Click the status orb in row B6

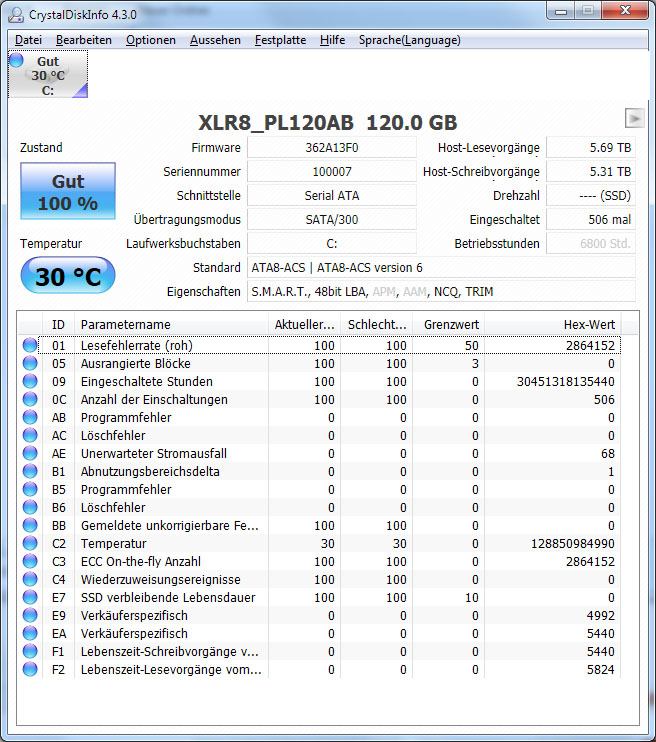30,507
